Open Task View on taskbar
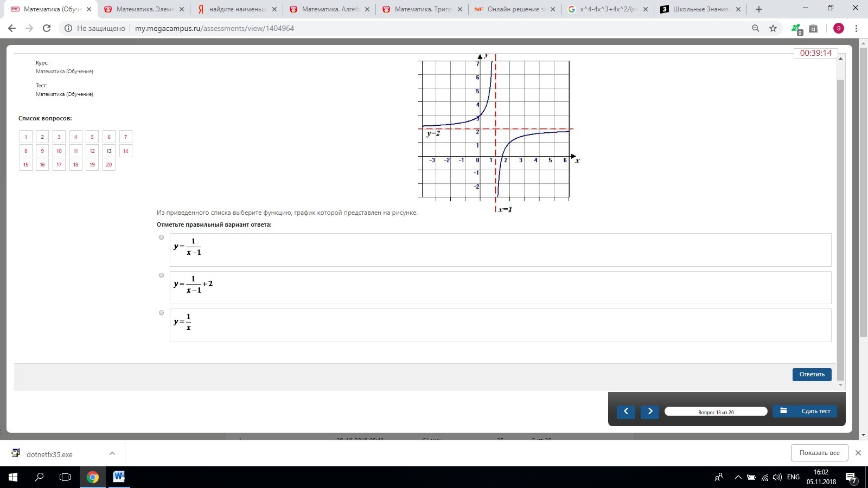The height and width of the screenshot is (488, 868). point(65,477)
